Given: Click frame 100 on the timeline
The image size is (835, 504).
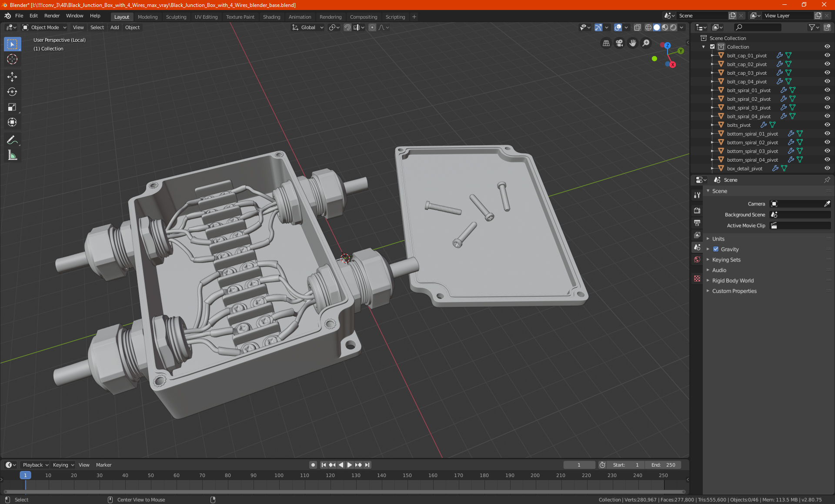Looking at the screenshot, I should [279, 476].
